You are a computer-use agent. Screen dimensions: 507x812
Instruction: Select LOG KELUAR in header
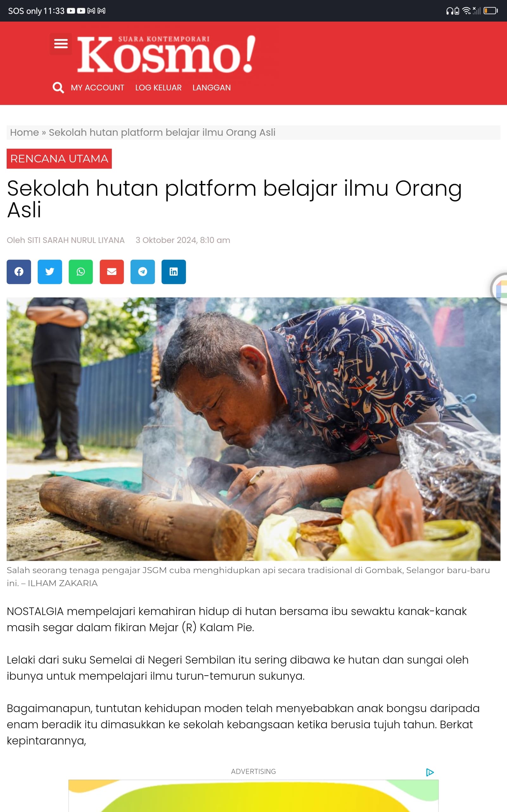pyautogui.click(x=158, y=88)
